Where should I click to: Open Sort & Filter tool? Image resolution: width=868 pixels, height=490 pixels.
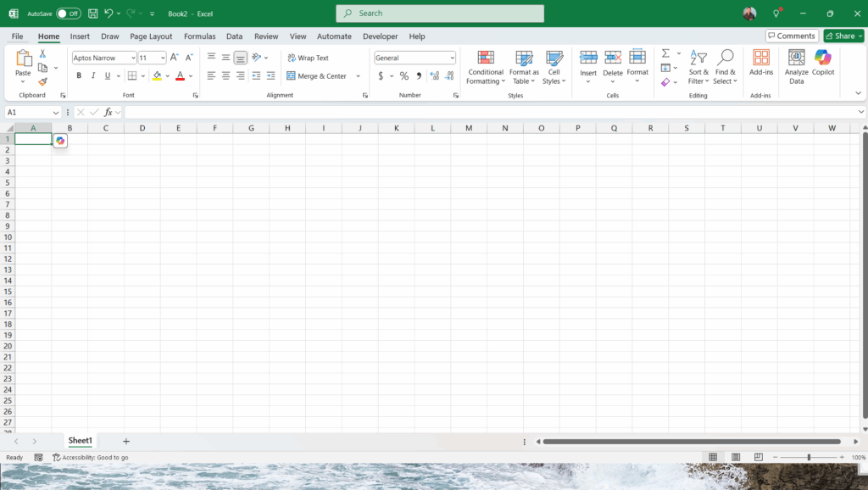tap(698, 66)
